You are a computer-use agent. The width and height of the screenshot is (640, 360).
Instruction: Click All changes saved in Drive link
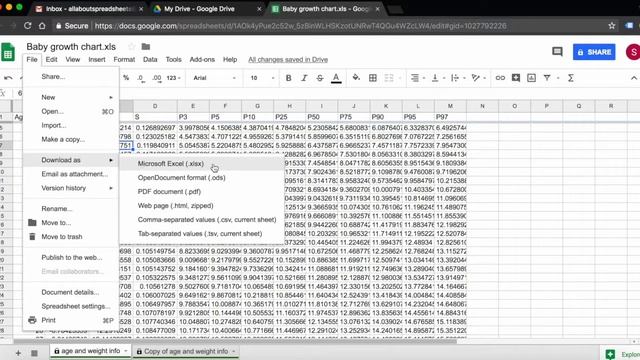(x=288, y=60)
